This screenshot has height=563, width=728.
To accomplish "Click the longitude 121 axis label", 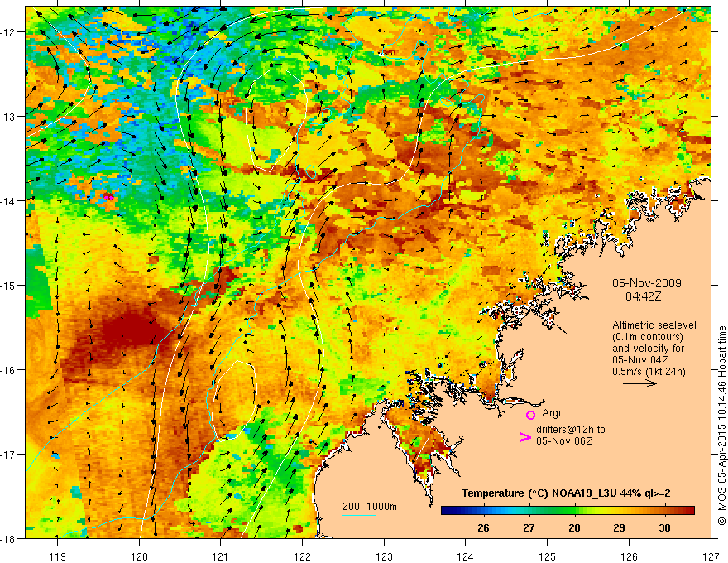I will click(x=221, y=556).
